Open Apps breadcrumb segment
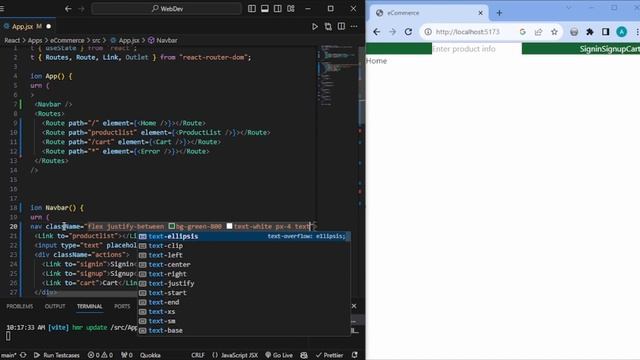This screenshot has width=640, height=360. (35, 40)
